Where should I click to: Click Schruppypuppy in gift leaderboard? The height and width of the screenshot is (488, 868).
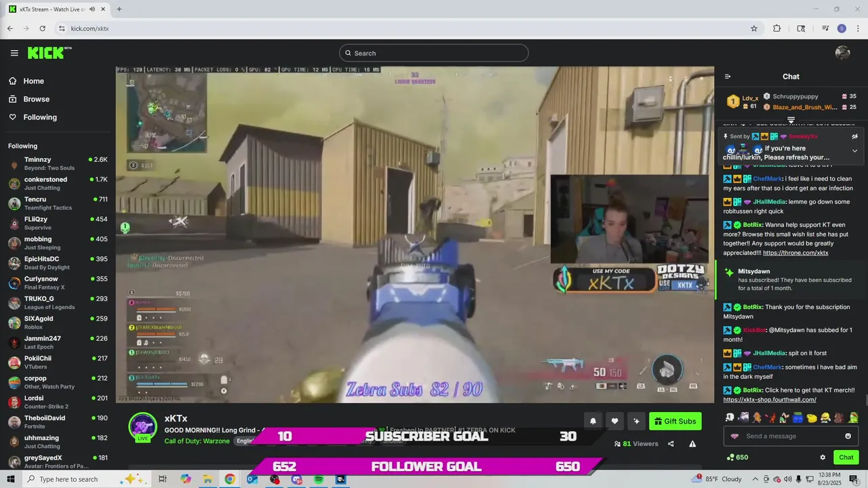(x=795, y=96)
